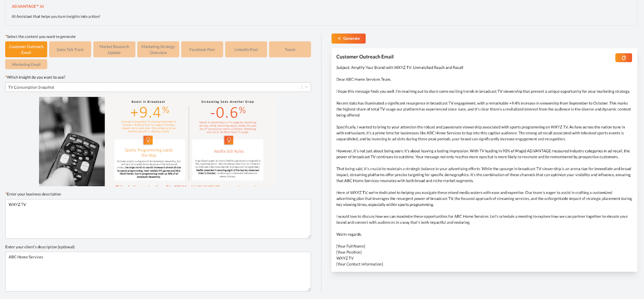Click the AD.VANTAGE AI title

tap(28, 6)
